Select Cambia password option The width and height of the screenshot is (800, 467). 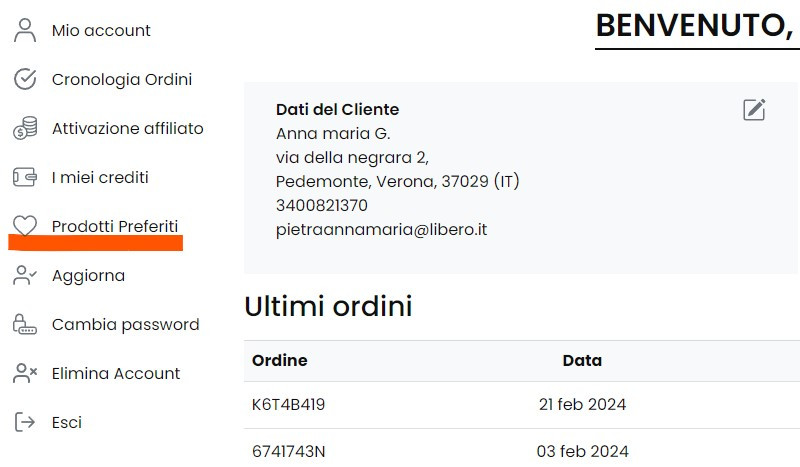(126, 325)
